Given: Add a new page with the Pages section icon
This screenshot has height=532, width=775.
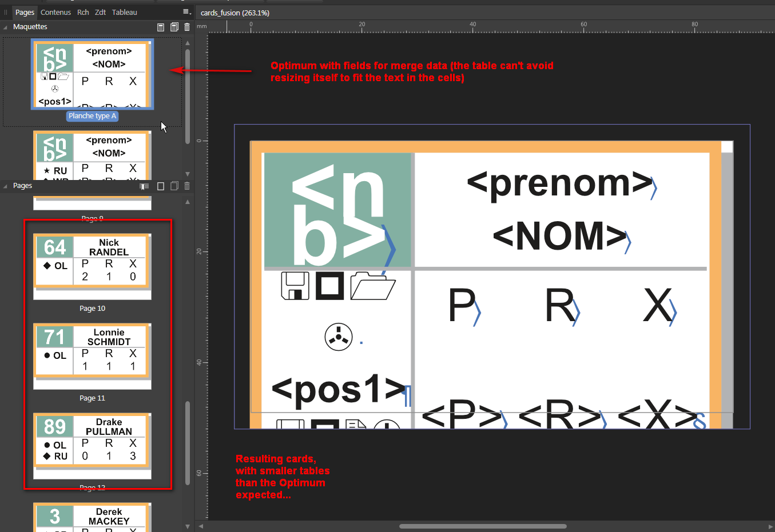Looking at the screenshot, I should click(161, 186).
